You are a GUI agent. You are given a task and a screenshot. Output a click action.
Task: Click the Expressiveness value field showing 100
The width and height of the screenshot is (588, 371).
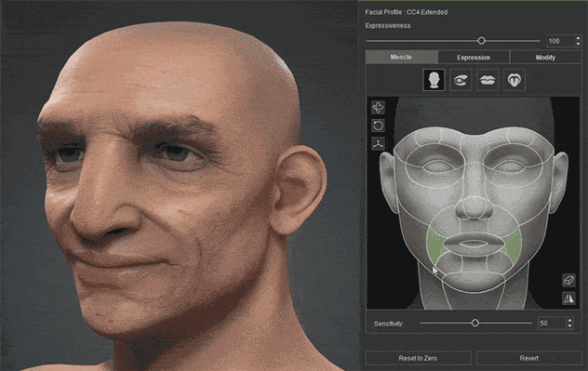(x=560, y=41)
